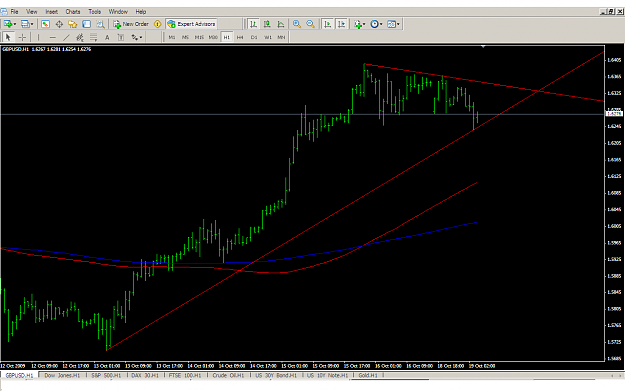Image resolution: width=625 pixels, height=391 pixels.
Task: Select the H4 timeframe
Action: [240, 37]
